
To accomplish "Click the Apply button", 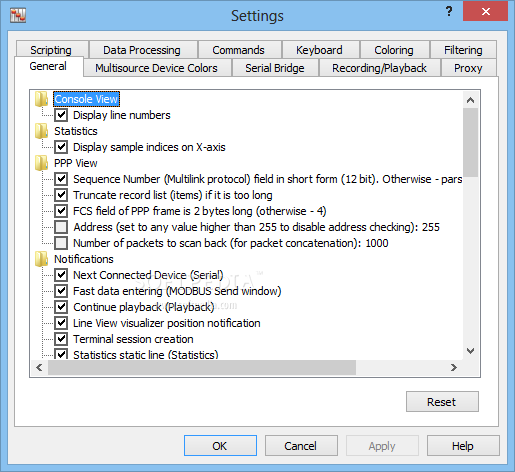I will (382, 446).
